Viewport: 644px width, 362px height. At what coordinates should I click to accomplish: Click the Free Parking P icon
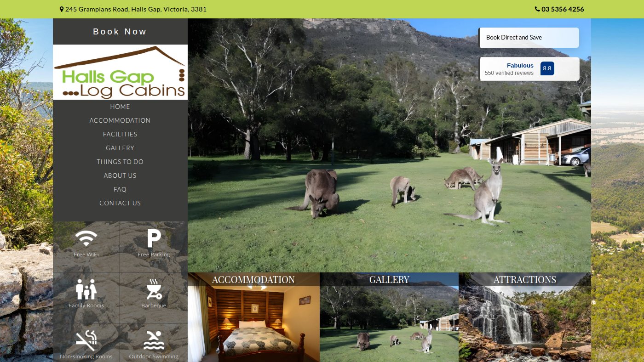tap(154, 238)
